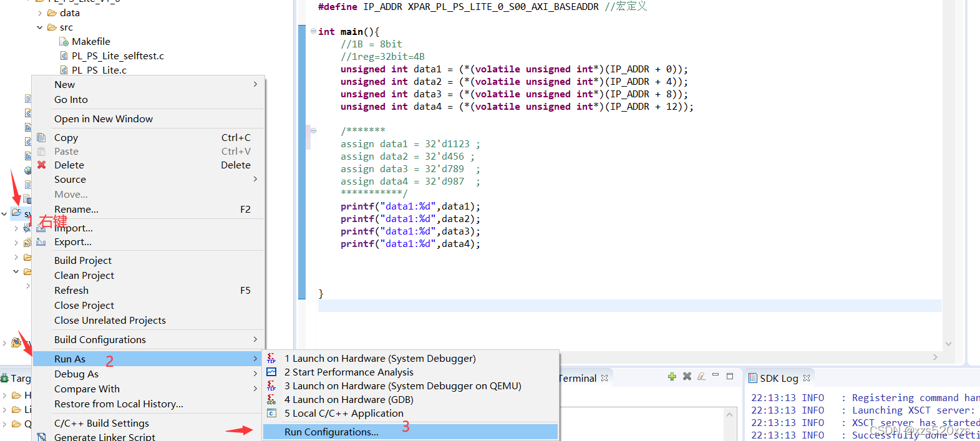Collapse the block comment fold marker
Screen dimensions: 980x441
click(313, 130)
